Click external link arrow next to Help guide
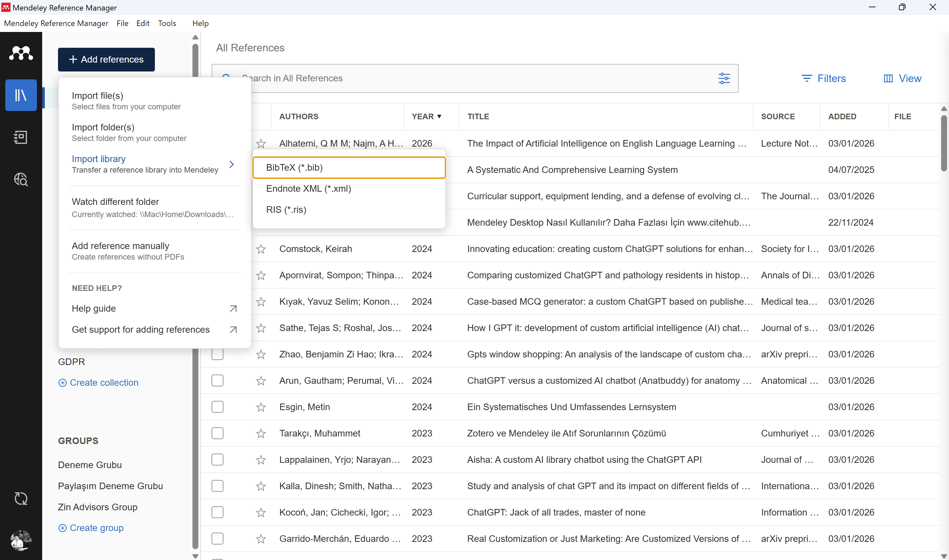Image resolution: width=949 pixels, height=560 pixels. point(233,309)
